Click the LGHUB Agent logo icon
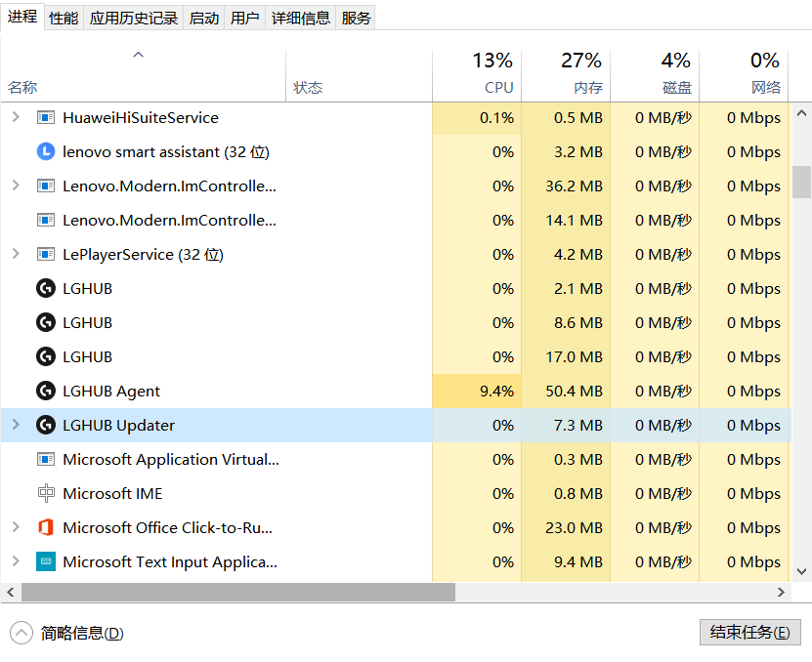 click(46, 392)
